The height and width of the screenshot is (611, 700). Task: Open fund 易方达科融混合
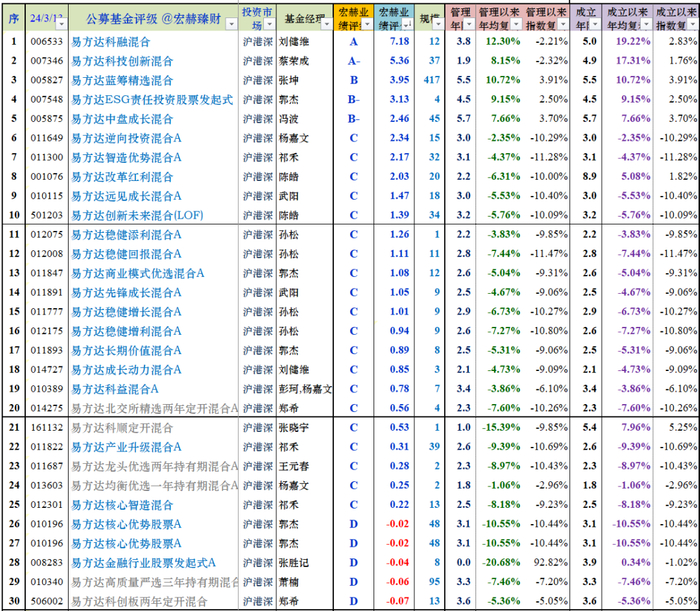[111, 42]
